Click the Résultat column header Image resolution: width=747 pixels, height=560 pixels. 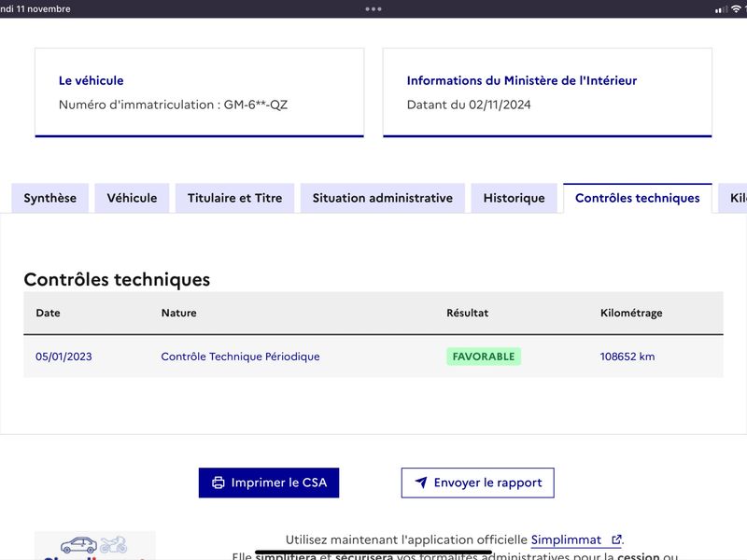click(x=468, y=313)
